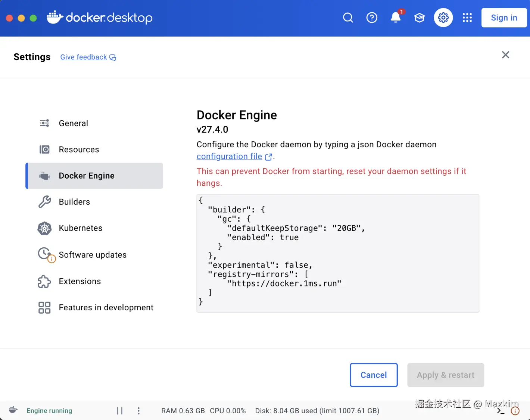Click the feedback speech bubble icon
This screenshot has width=530, height=420.
[113, 57]
